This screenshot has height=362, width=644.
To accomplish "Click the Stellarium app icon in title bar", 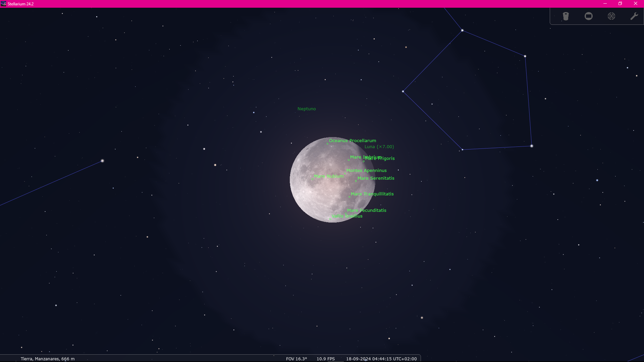I will (x=3, y=4).
